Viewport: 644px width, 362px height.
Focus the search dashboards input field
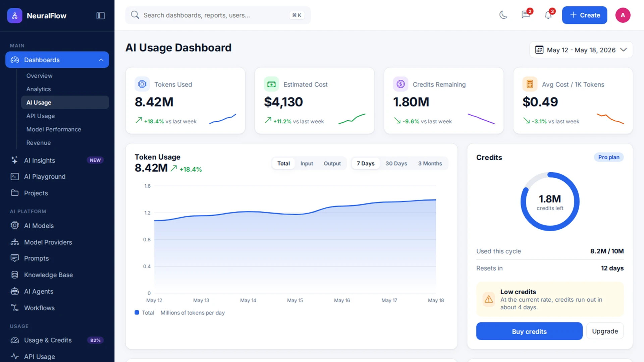[x=218, y=15]
